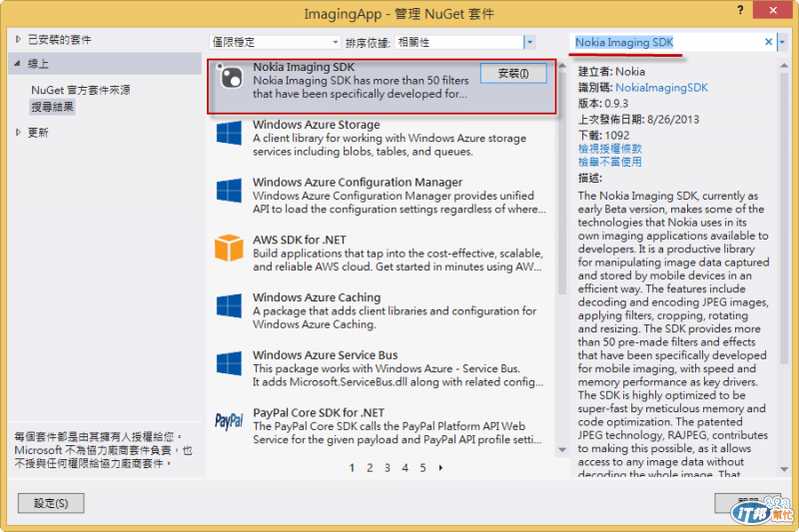Open the 檢視授權條款 license link
799x532 pixels.
609,149
